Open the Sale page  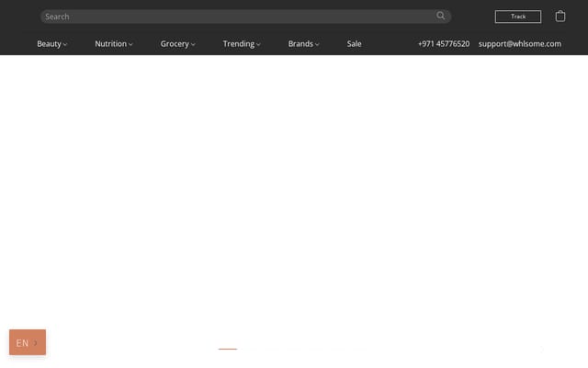(354, 44)
